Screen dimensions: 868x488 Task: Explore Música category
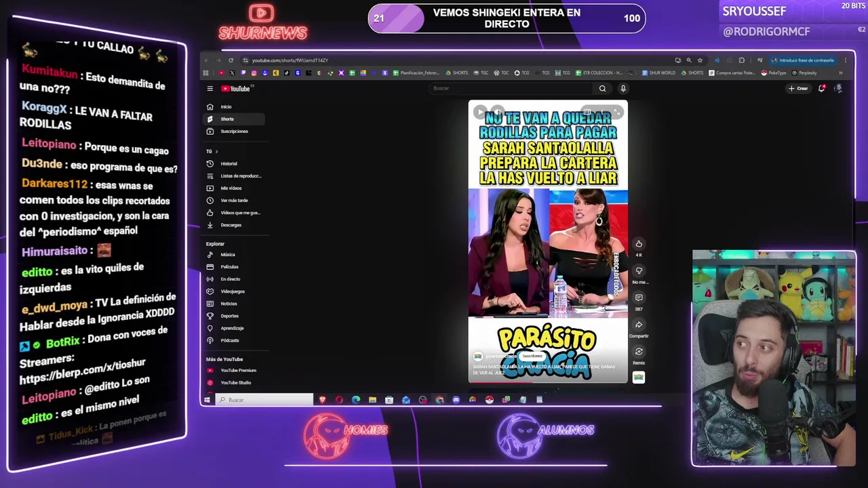(x=235, y=254)
